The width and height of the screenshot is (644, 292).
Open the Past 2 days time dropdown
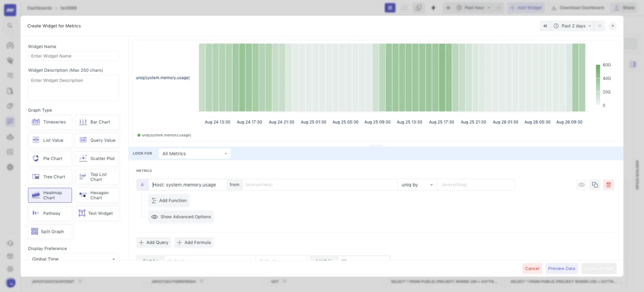(x=572, y=26)
